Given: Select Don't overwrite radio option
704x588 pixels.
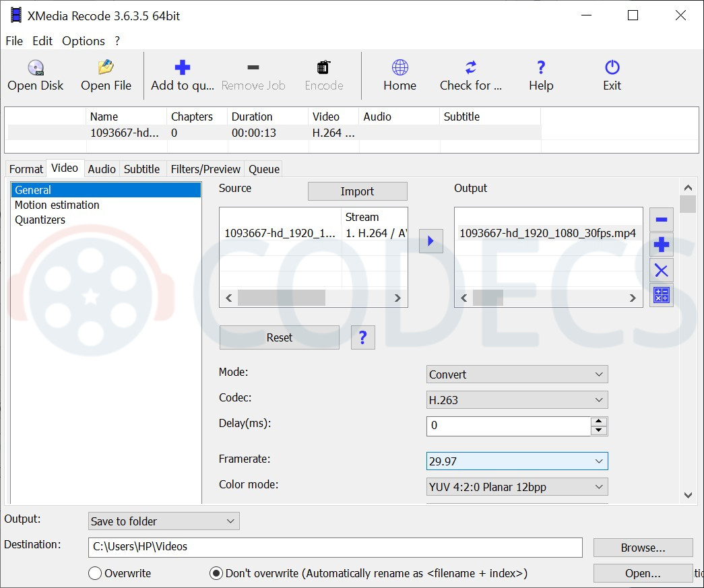Looking at the screenshot, I should pos(216,573).
